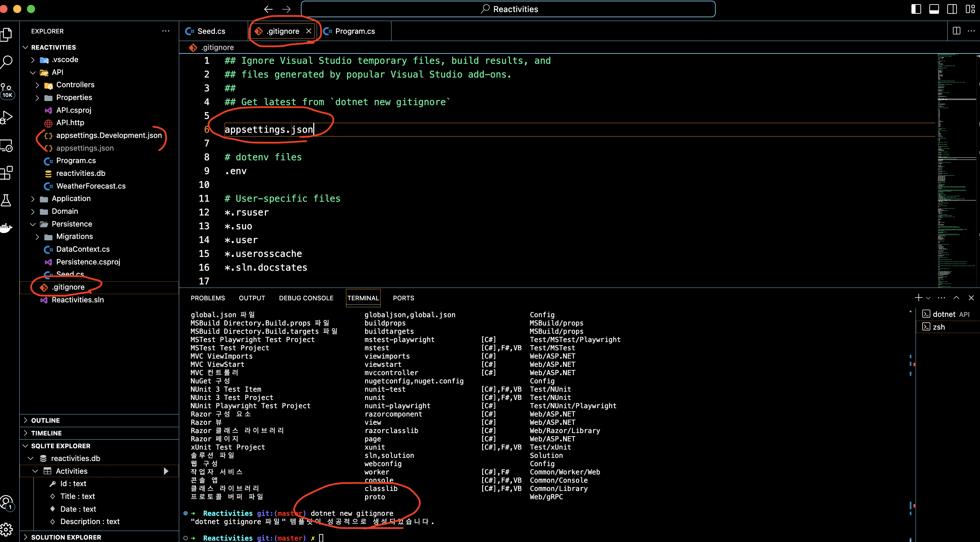Viewport: 980px width, 542px height.
Task: Switch to the Program.cs editor tab
Action: coord(355,31)
